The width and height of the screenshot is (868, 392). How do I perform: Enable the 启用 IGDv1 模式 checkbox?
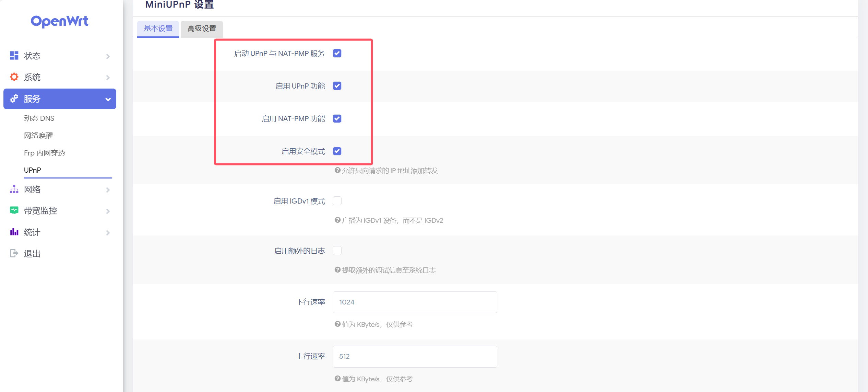pos(337,201)
